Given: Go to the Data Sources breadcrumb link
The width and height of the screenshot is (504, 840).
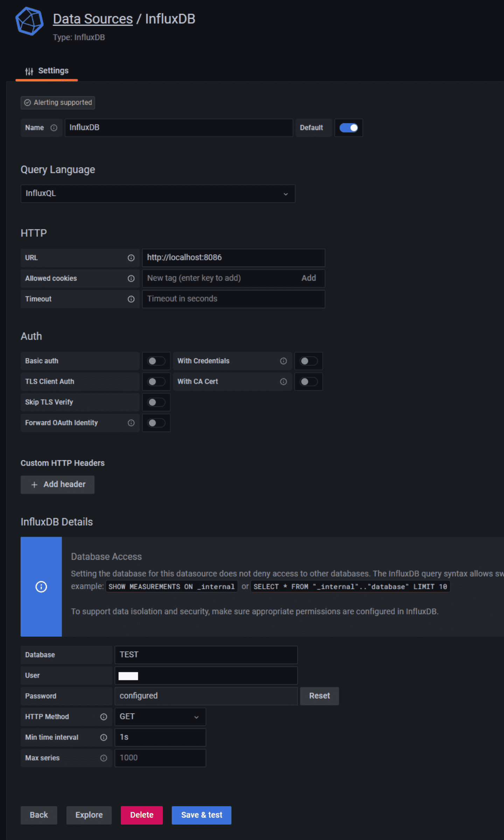Looking at the screenshot, I should [93, 19].
